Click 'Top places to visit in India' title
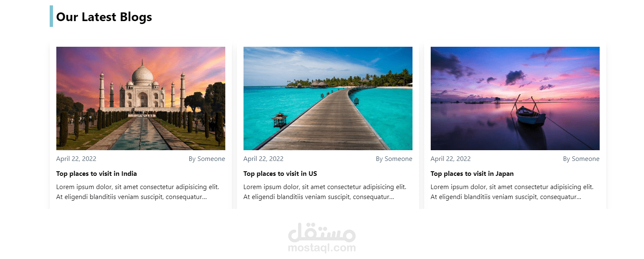The height and width of the screenshot is (259, 644). 96,174
